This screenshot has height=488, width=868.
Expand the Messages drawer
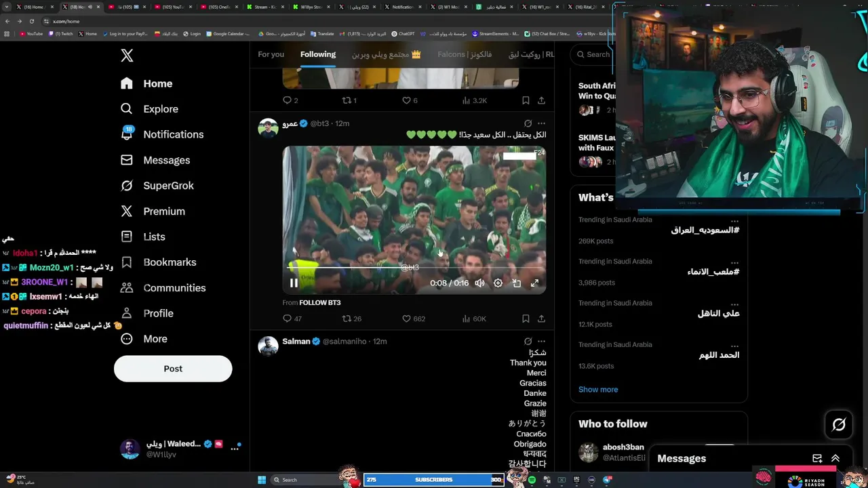[835, 459]
